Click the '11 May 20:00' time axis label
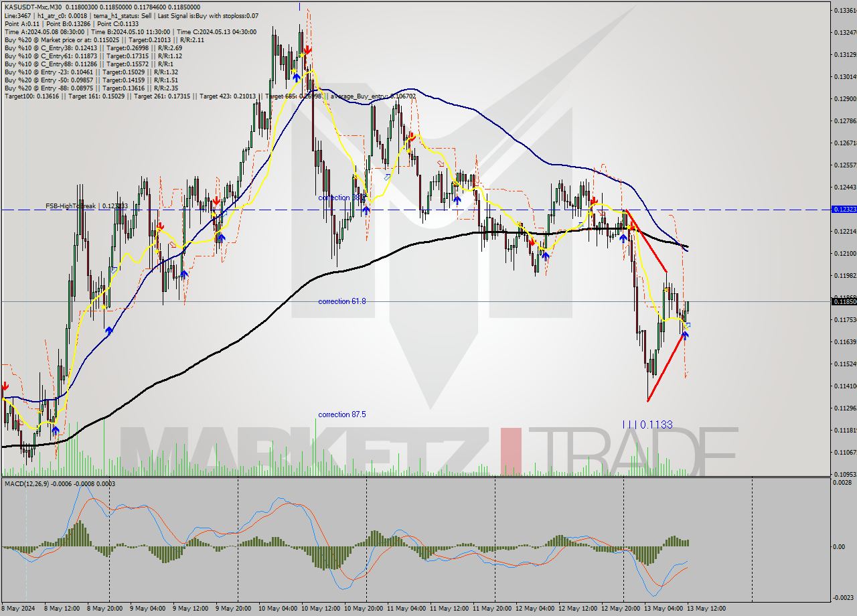The width and height of the screenshot is (857, 616). 493,609
